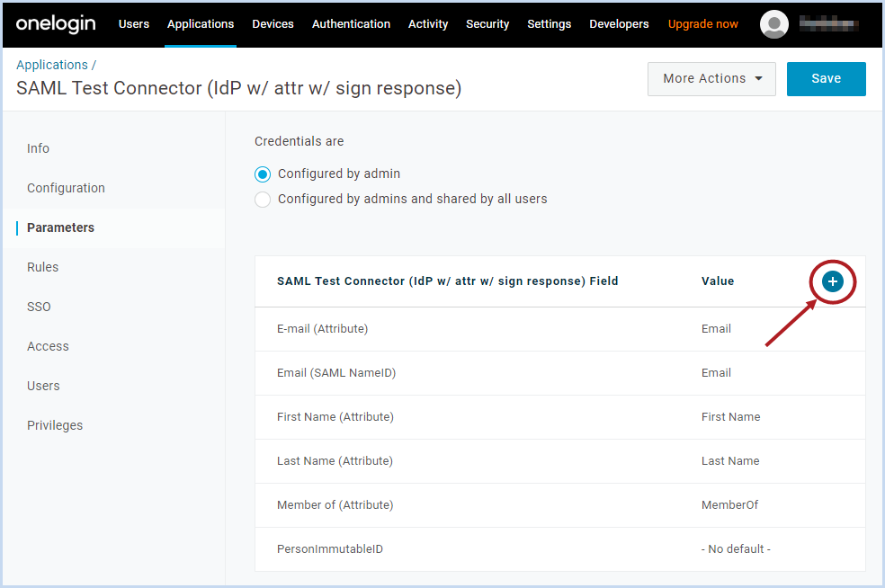Open the Developers top menu
This screenshot has height=588, width=885.
point(619,24)
